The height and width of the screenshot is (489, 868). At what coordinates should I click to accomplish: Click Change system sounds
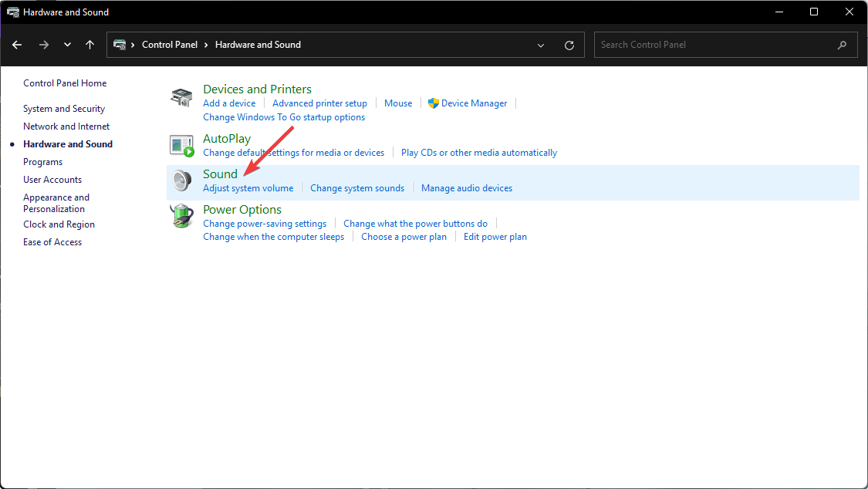(357, 188)
